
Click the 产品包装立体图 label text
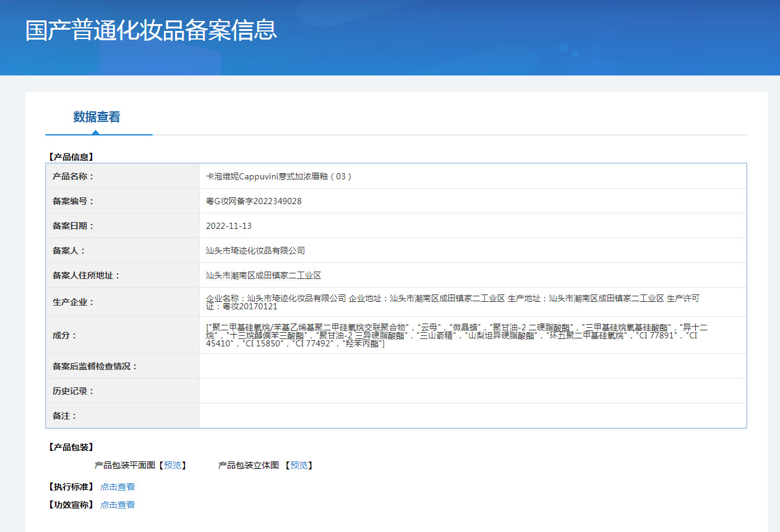point(249,465)
